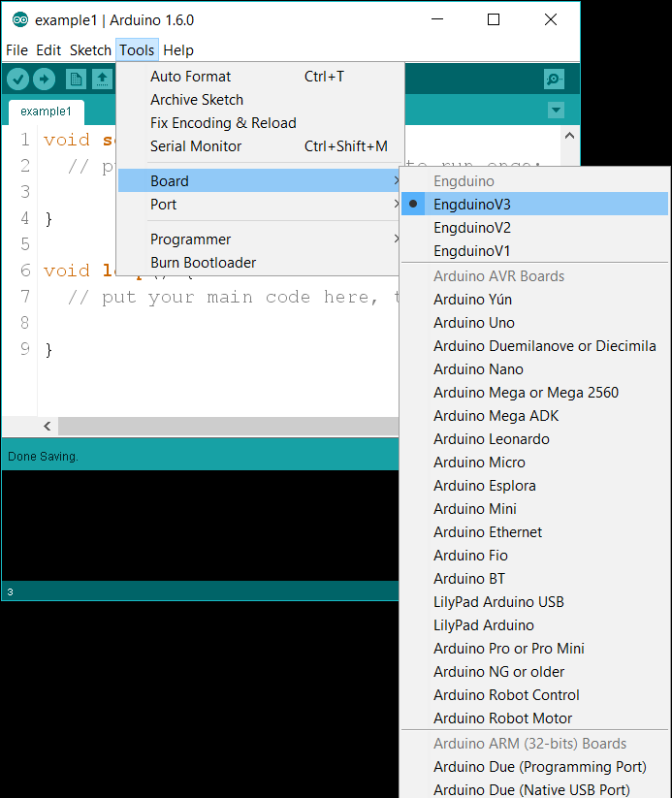Image resolution: width=672 pixels, height=798 pixels.
Task: Select the EngduinoV1 board
Action: point(534,251)
